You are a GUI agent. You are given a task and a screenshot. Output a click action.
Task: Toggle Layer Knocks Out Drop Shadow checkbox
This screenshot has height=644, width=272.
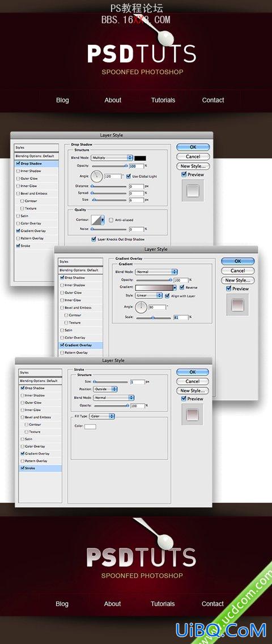93,239
